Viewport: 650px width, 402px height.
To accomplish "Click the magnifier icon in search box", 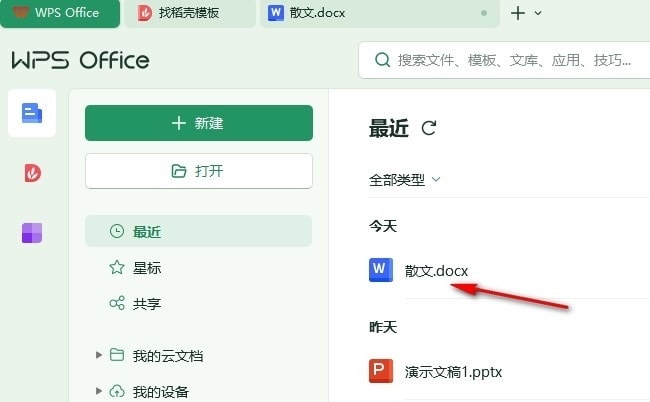I will (x=382, y=60).
